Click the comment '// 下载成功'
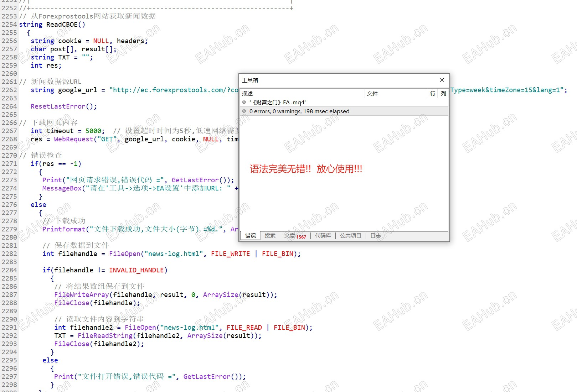577x392 pixels. click(x=64, y=221)
